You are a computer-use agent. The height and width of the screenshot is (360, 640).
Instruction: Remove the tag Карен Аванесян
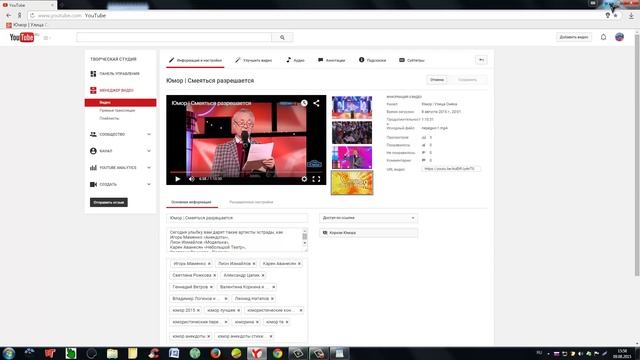299,264
